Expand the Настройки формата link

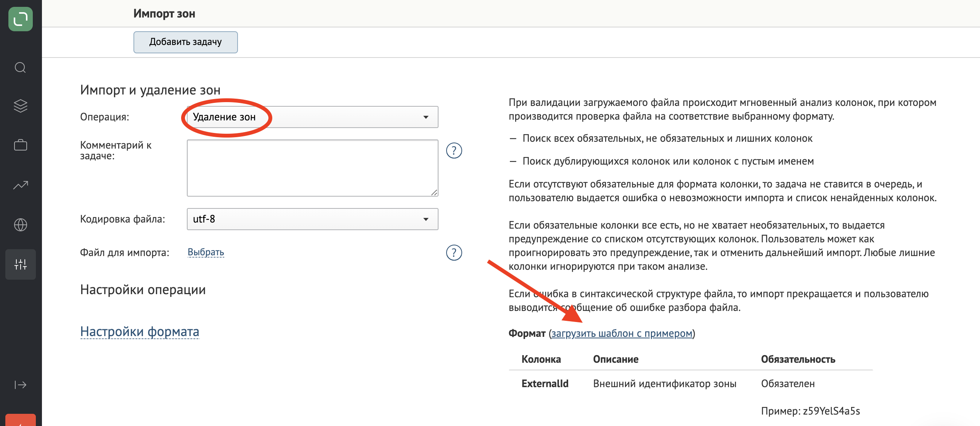coord(140,332)
